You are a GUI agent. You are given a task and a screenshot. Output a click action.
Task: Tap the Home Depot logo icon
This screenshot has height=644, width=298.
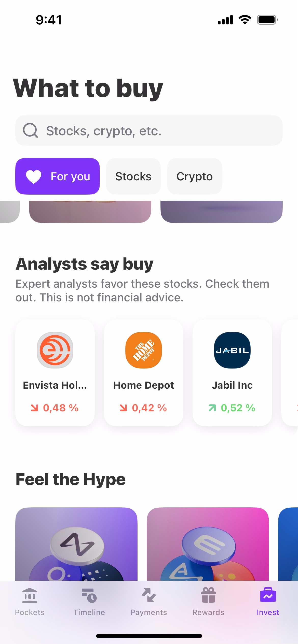144,350
